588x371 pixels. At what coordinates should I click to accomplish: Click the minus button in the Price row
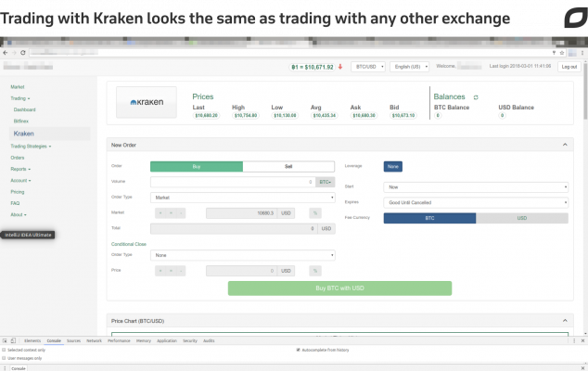181,271
